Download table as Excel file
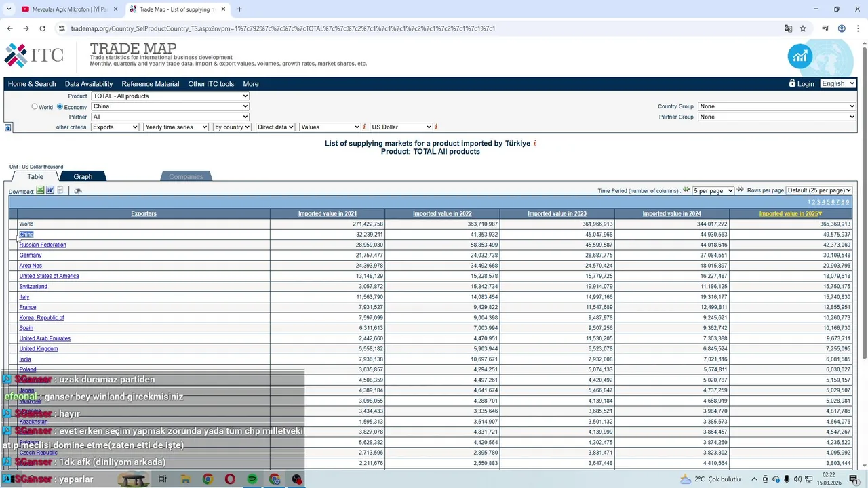This screenshot has height=488, width=868. [41, 190]
